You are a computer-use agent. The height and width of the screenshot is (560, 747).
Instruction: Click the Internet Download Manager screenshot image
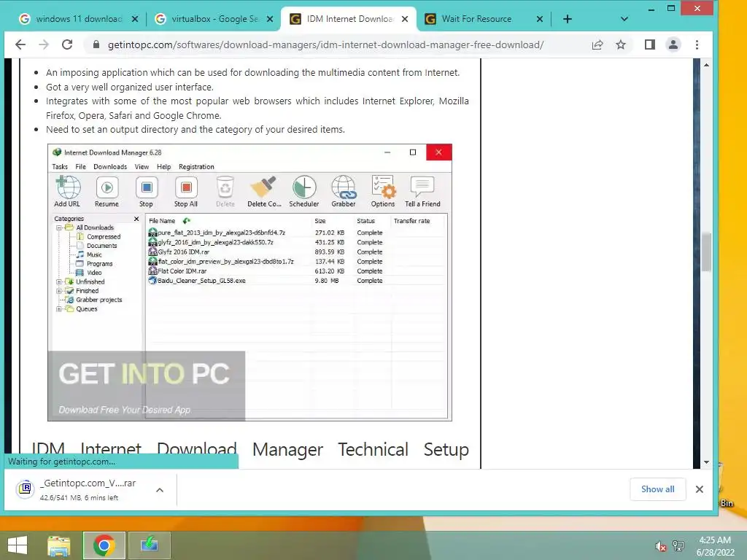coord(249,282)
